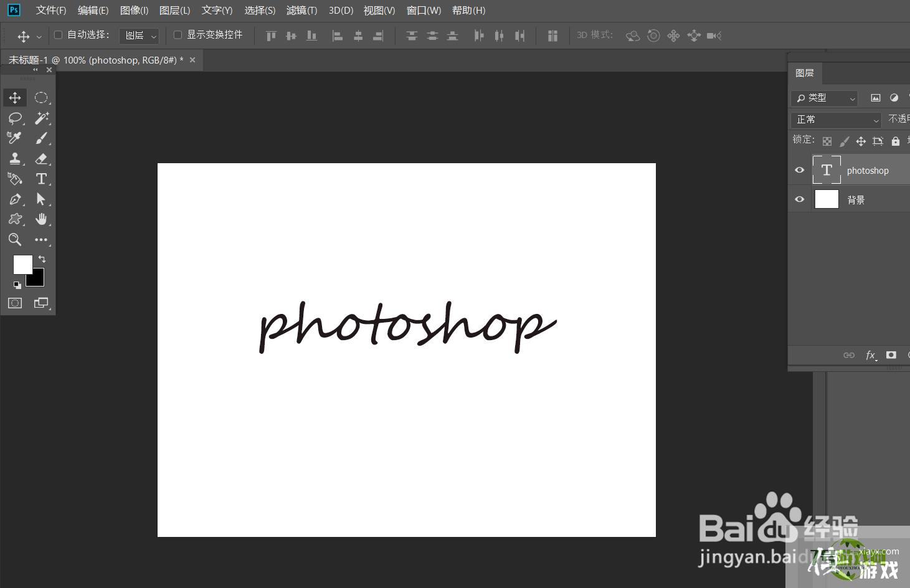The height and width of the screenshot is (588, 910).
Task: Open the 3D(D) menu
Action: [x=341, y=11]
